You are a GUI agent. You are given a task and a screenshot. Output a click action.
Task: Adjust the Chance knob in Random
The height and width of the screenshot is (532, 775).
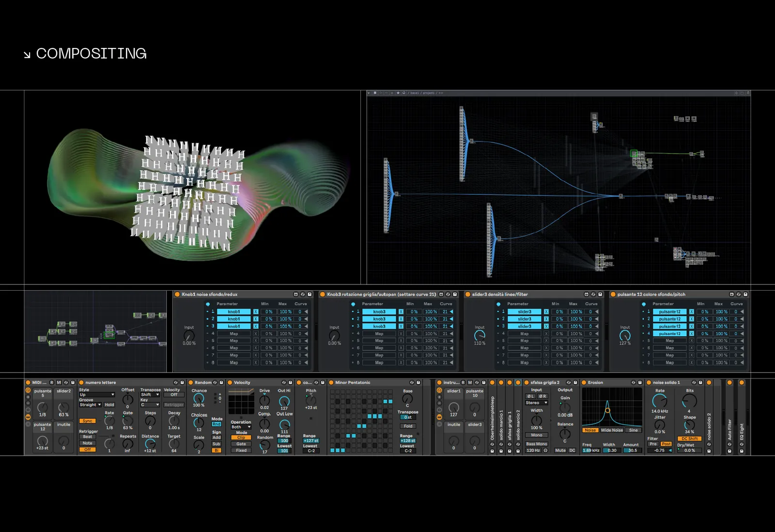[x=199, y=399]
